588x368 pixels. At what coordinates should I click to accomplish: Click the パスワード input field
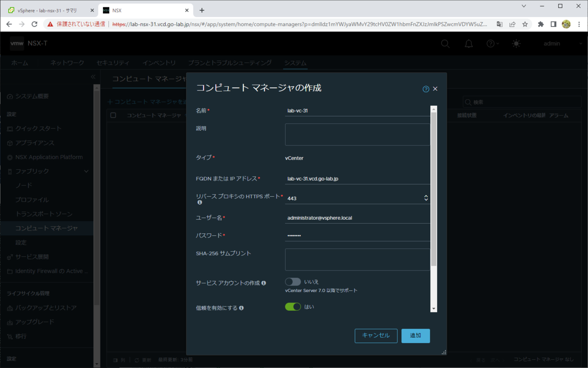(x=357, y=235)
